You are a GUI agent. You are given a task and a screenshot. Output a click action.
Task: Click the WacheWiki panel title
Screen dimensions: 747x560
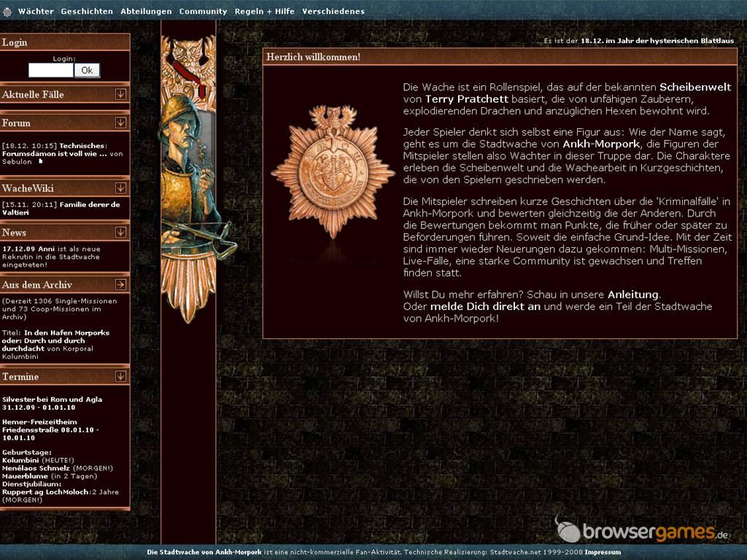tap(28, 188)
